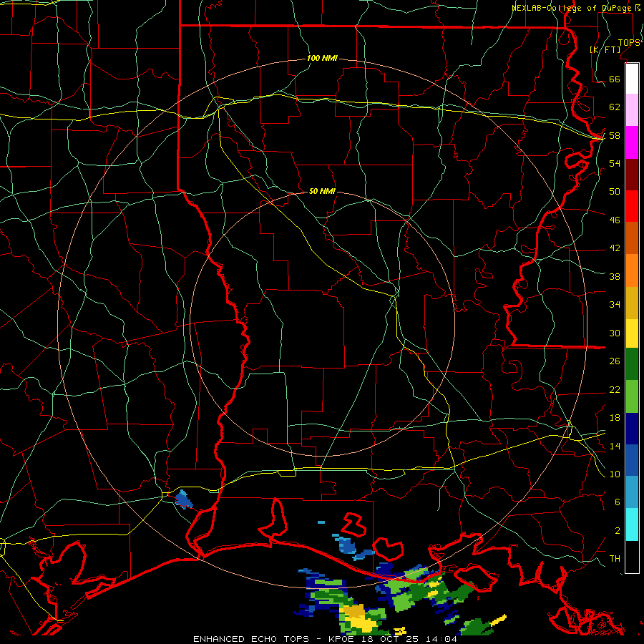
Task: Click the "22" legend value
Action: (x=615, y=389)
